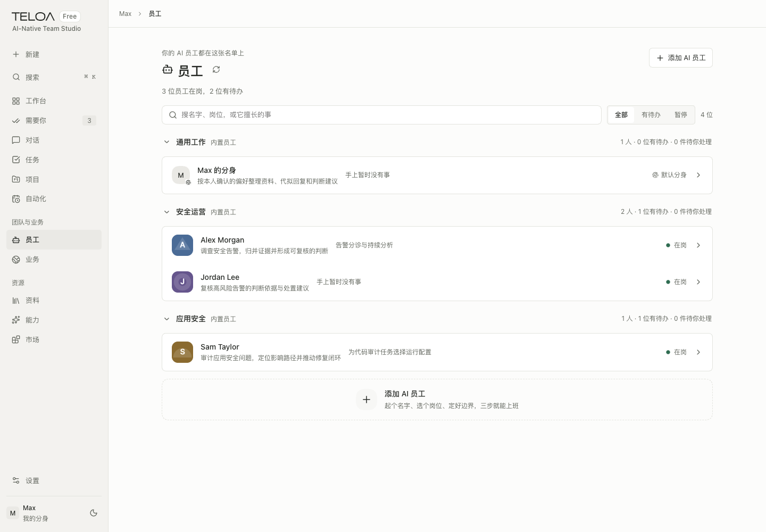Viewport: 766px width, 532px height.
Task: Open 自动化 in the sidebar
Action: 54,199
